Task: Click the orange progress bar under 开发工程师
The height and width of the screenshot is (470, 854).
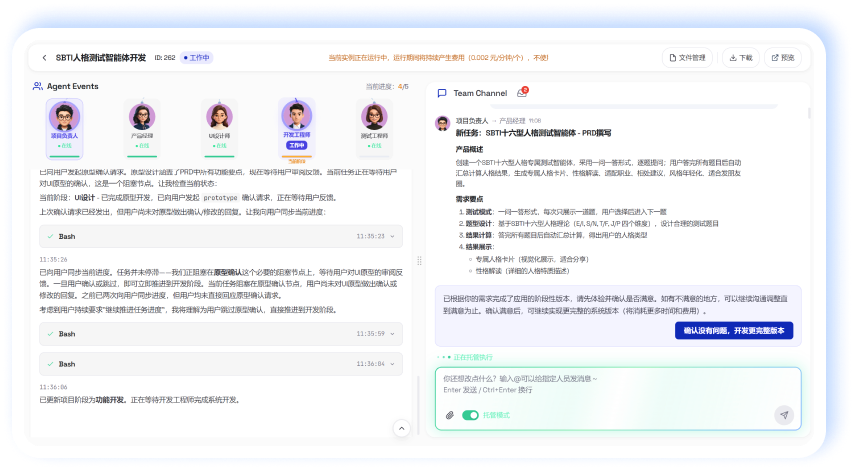Action: pyautogui.click(x=296, y=156)
